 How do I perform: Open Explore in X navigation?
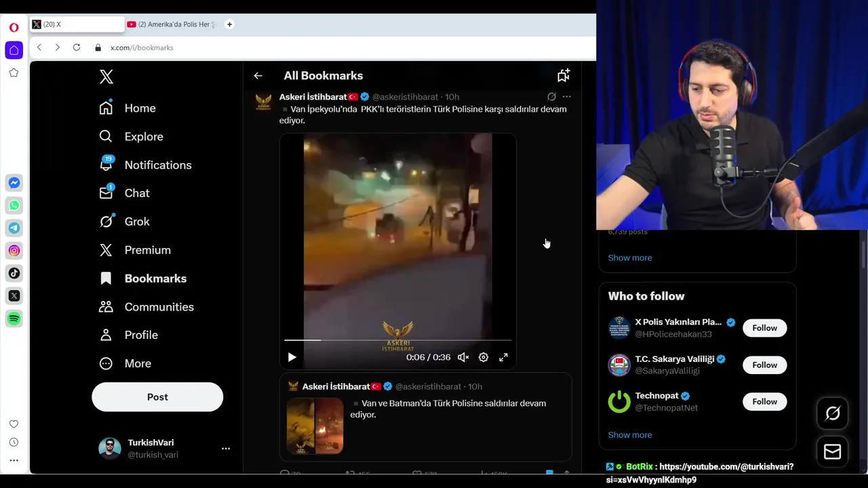(x=132, y=137)
